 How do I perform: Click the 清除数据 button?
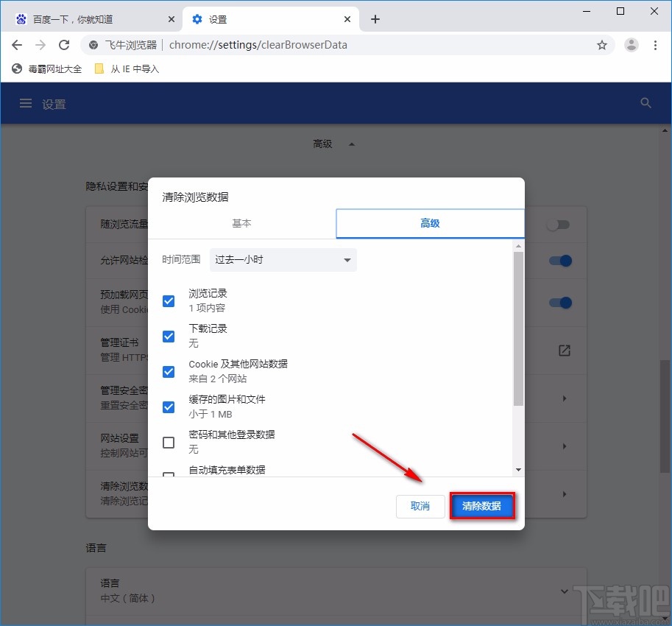[x=482, y=506]
